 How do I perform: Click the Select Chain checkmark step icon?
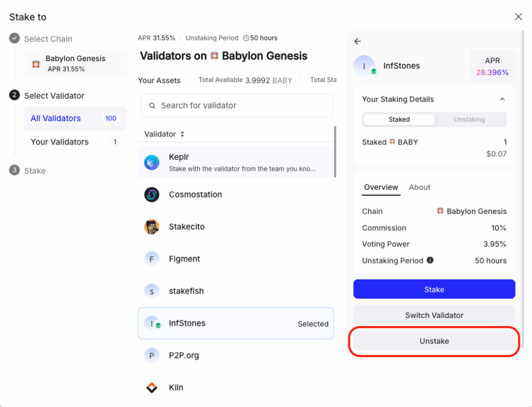[x=14, y=38]
